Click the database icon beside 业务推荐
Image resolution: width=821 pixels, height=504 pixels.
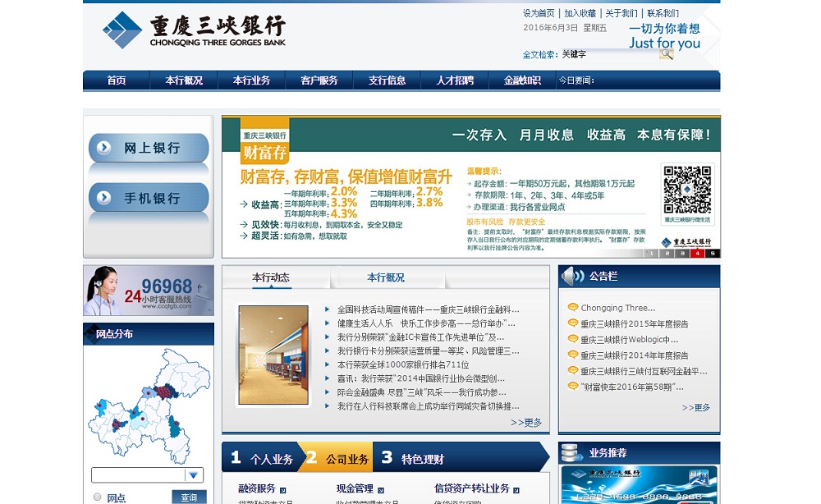pos(571,453)
